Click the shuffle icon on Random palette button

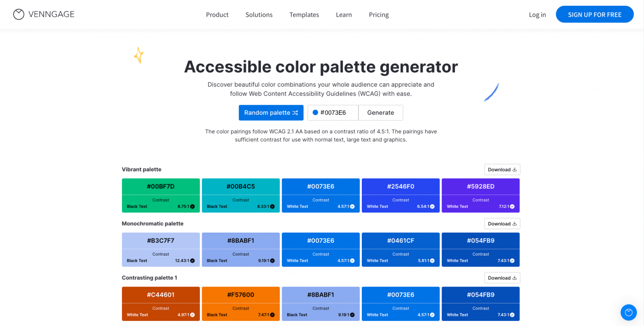pos(295,112)
